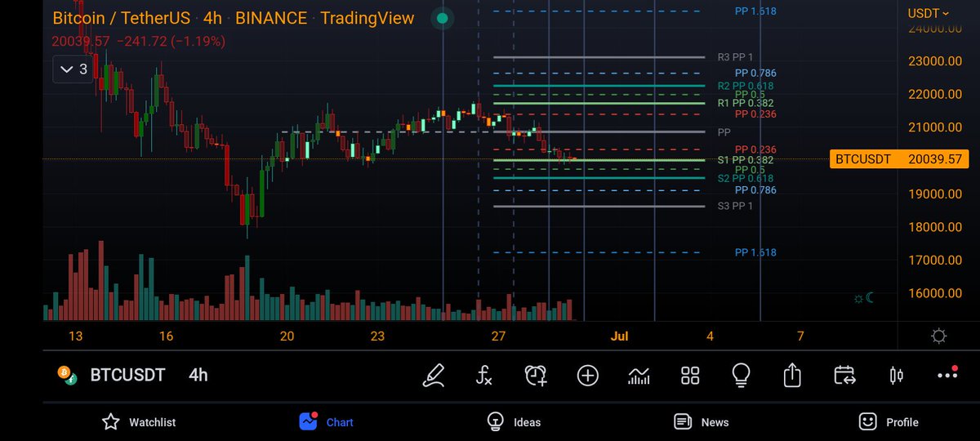Select the R2 PP 0.618 pivot label
This screenshot has width=980, height=441.
[745, 86]
